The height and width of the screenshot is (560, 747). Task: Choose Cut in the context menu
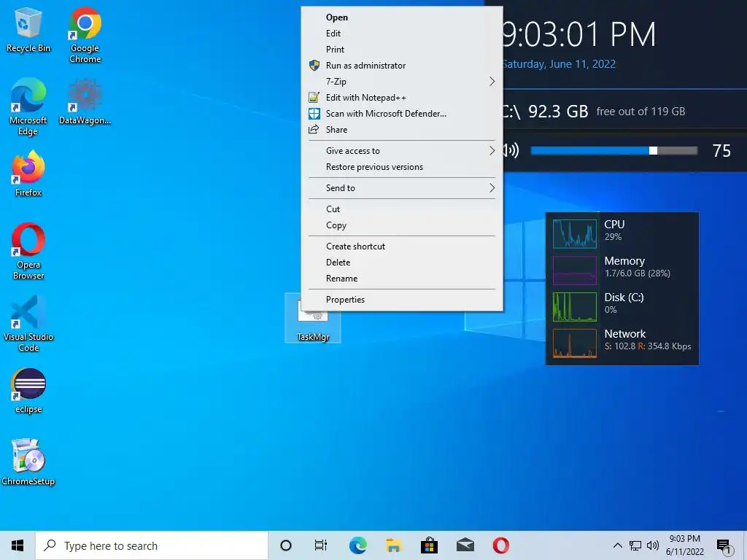click(402, 209)
